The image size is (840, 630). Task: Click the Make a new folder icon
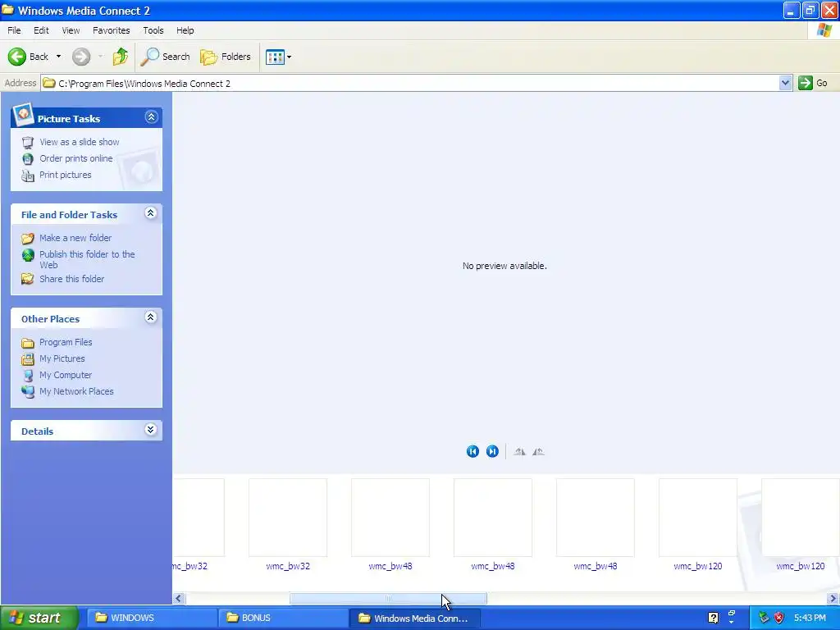tap(27, 239)
